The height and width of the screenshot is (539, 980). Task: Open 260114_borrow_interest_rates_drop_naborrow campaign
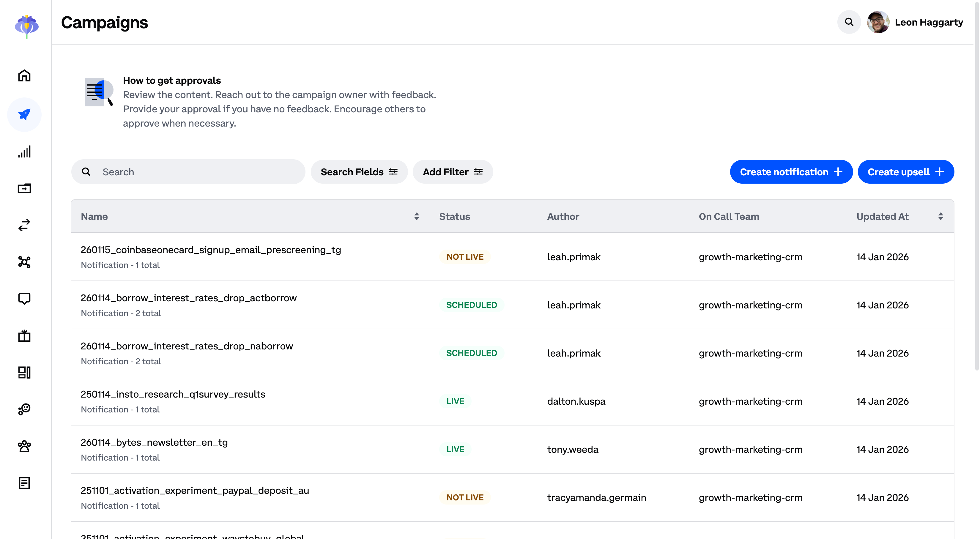click(187, 346)
